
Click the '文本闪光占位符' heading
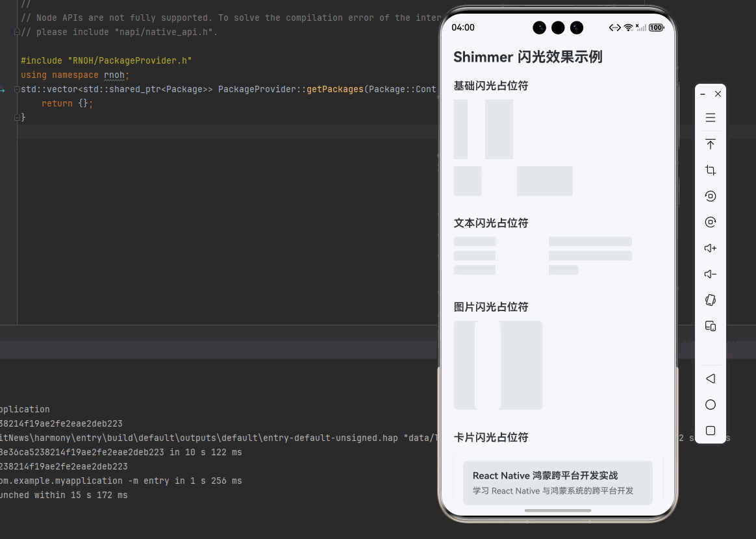pyautogui.click(x=491, y=223)
